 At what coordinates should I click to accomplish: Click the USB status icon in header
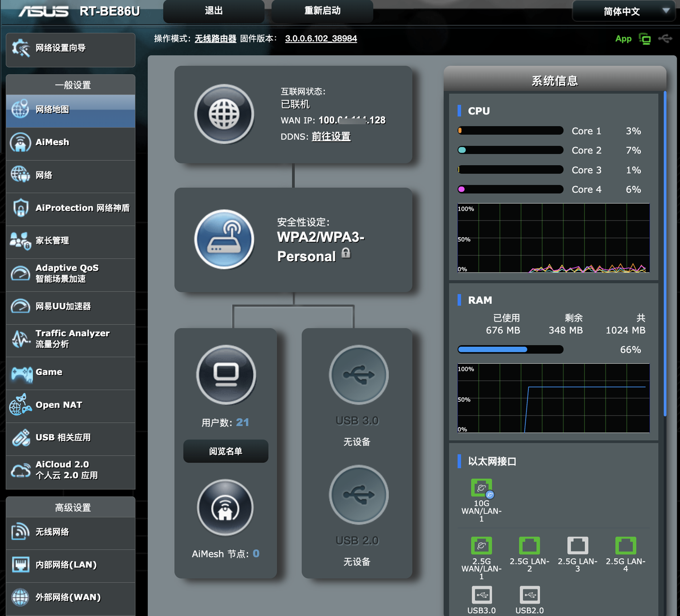click(x=665, y=39)
